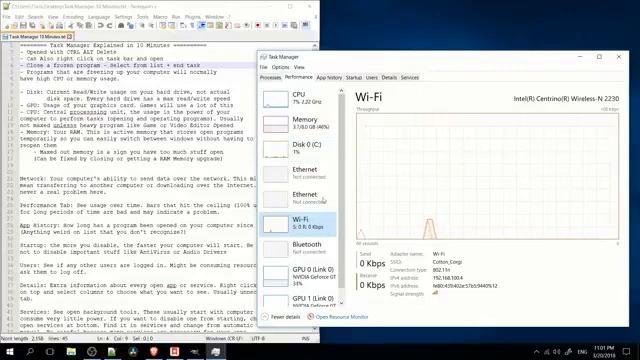
Task: Open the CPU performance graph thumbnail
Action: click(x=276, y=99)
